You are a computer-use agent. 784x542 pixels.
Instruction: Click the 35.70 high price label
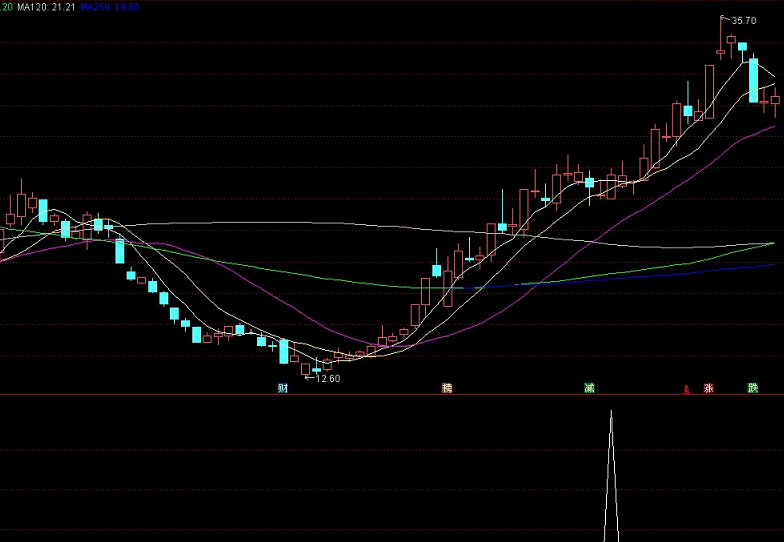click(744, 21)
